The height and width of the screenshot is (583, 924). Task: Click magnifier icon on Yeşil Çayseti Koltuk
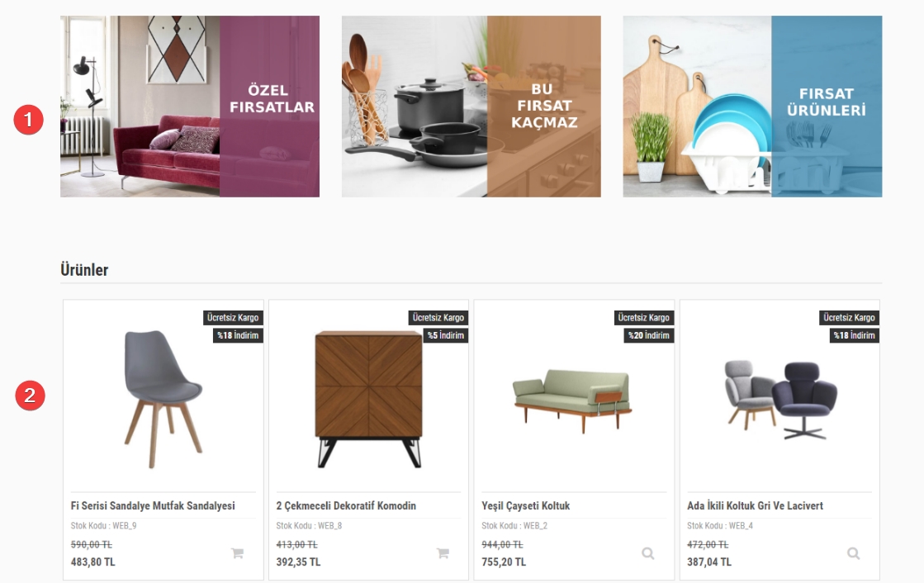point(647,553)
